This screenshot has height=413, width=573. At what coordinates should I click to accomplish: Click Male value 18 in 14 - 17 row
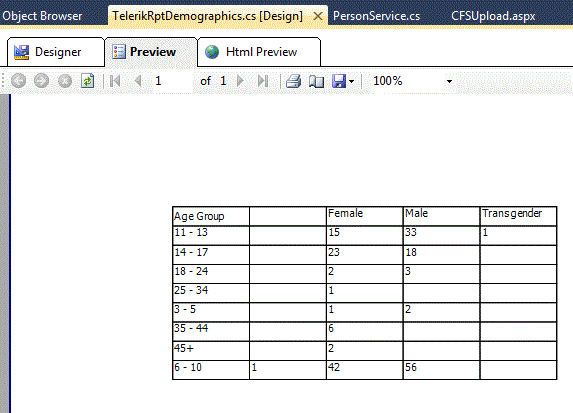[x=441, y=255]
